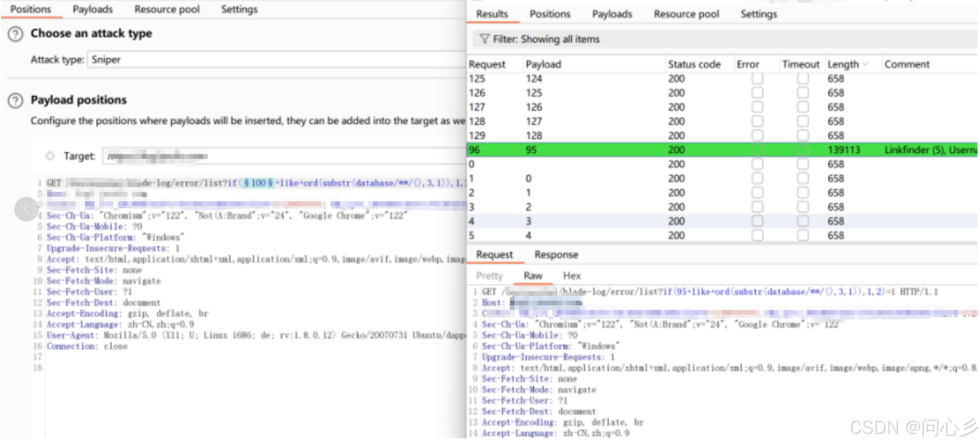The width and height of the screenshot is (980, 444).
Task: Expand the "Filter: Showing all items" bar
Action: 547,39
